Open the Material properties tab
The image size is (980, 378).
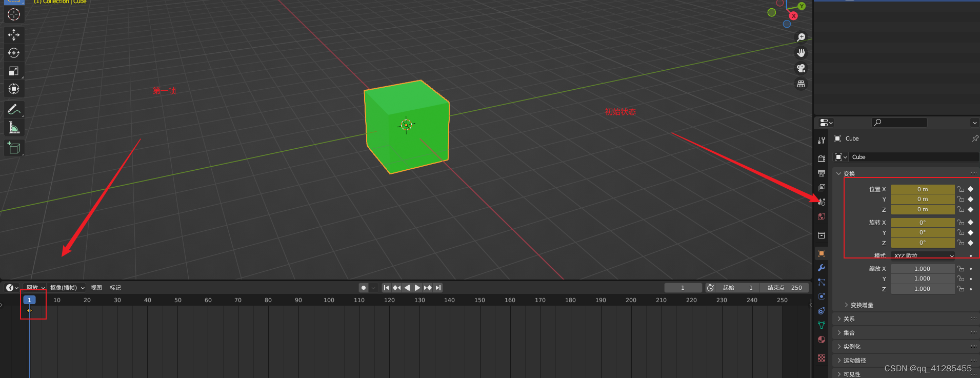coord(822,340)
